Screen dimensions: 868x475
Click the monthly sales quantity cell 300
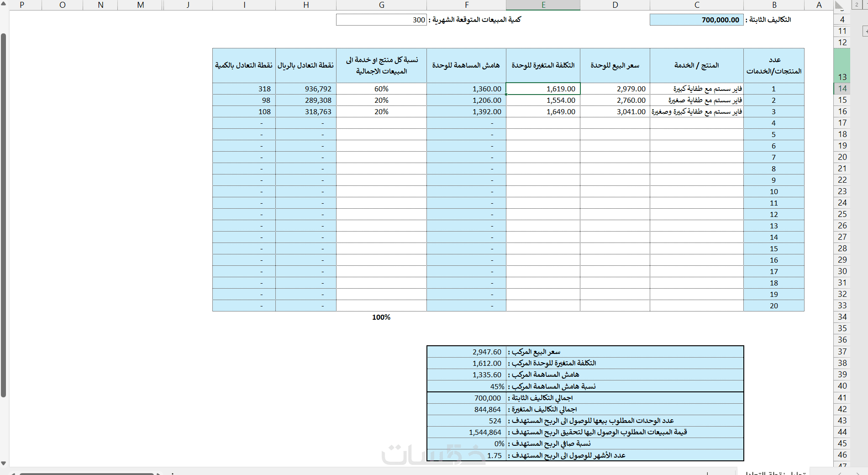pyautogui.click(x=382, y=20)
